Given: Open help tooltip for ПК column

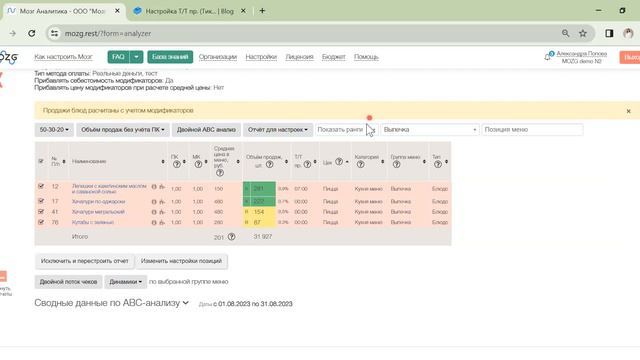Looking at the screenshot, I should [x=176, y=164].
